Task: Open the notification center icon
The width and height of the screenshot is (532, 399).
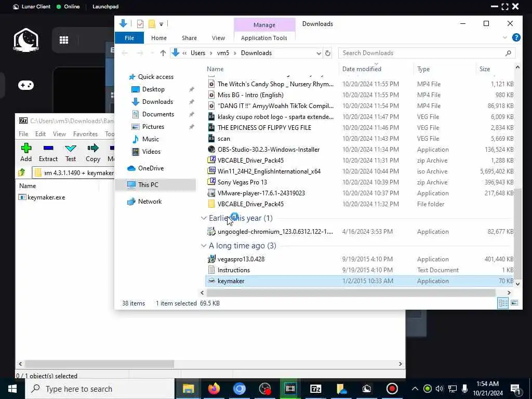Action: pyautogui.click(x=516, y=389)
